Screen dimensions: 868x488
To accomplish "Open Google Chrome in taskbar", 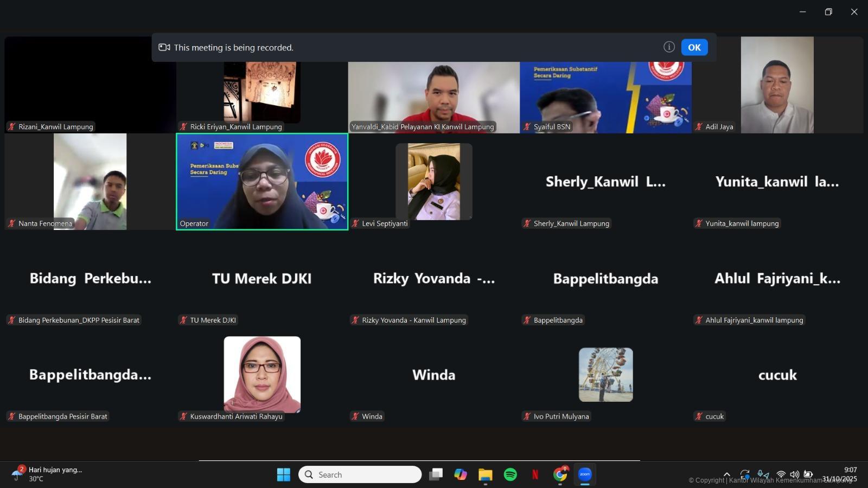I will coord(560,474).
